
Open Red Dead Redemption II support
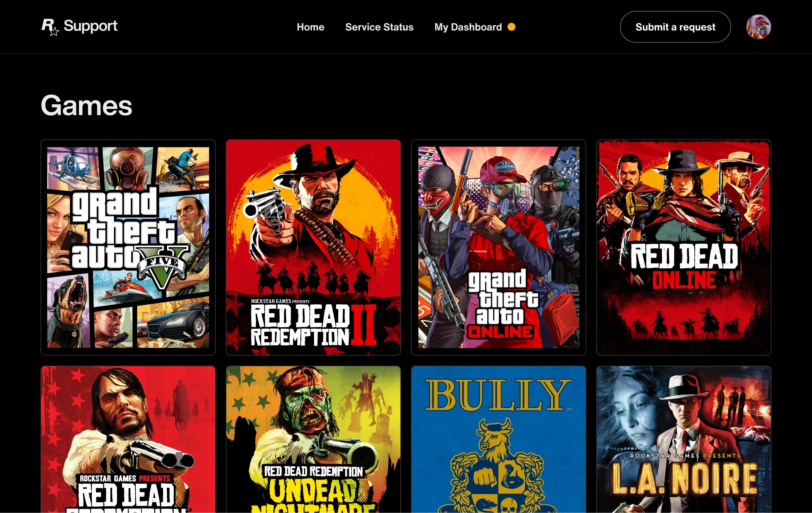tap(313, 247)
